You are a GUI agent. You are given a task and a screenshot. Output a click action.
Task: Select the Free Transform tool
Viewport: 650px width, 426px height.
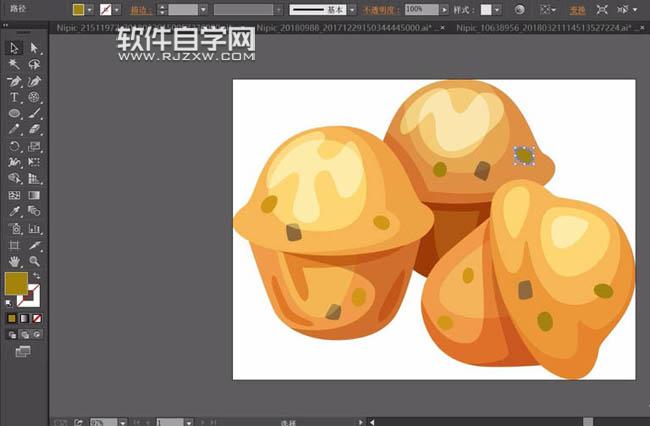pos(34,162)
